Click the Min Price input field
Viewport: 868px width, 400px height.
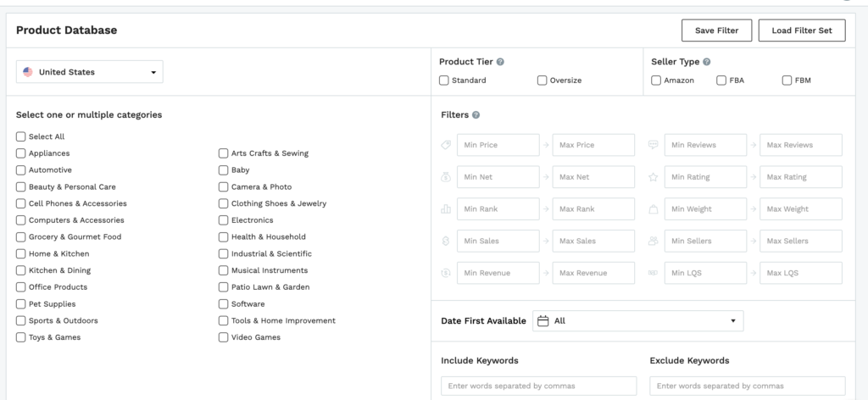[x=498, y=145]
